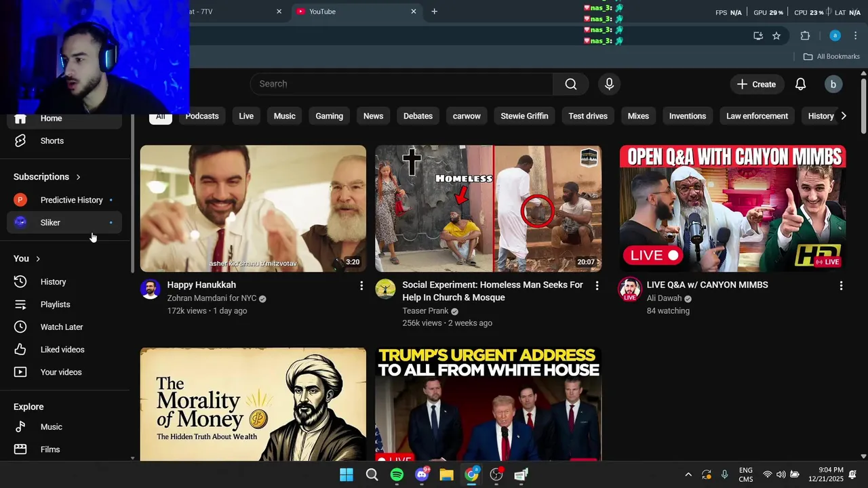Click the Home sidebar icon
868x488 pixels.
20,119
